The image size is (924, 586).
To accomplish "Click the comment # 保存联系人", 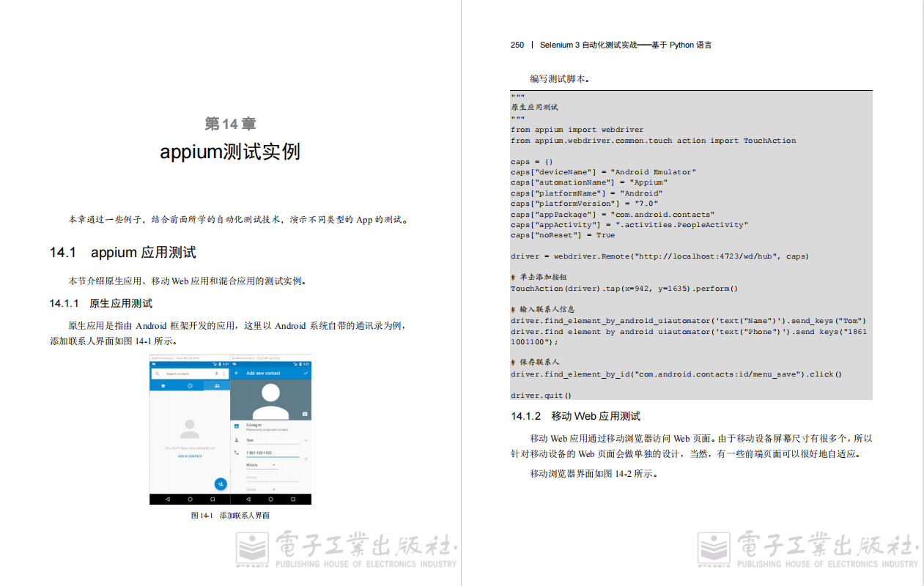I will [x=535, y=363].
